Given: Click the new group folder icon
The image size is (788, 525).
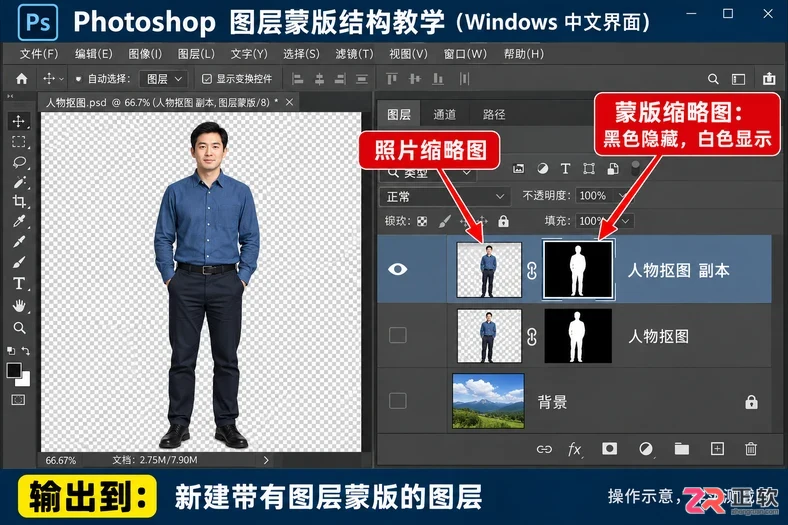Looking at the screenshot, I should pos(681,449).
